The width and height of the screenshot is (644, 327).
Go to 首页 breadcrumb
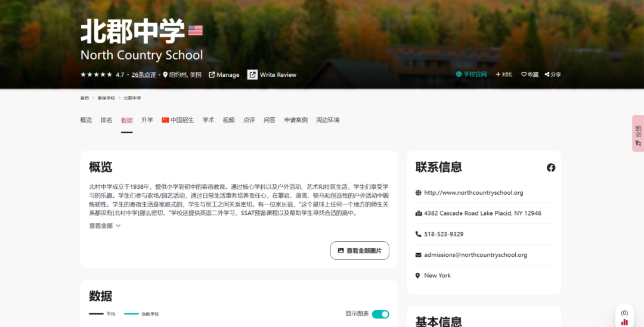tap(85, 98)
